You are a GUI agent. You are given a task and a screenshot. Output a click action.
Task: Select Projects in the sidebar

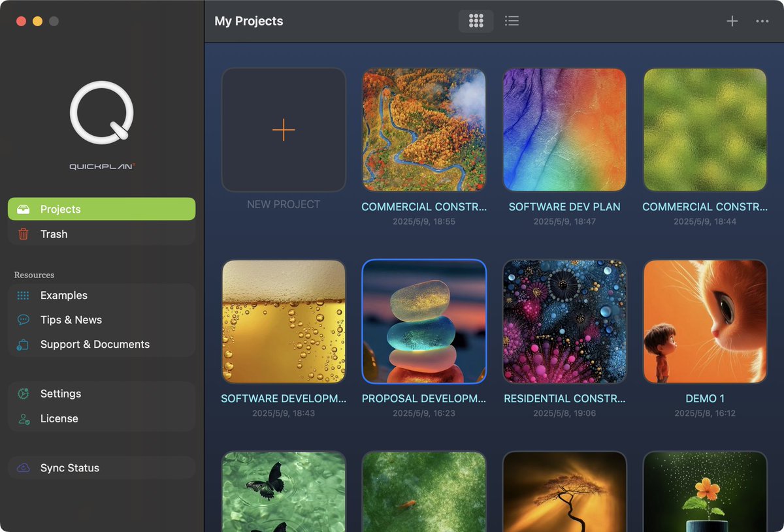click(x=102, y=209)
